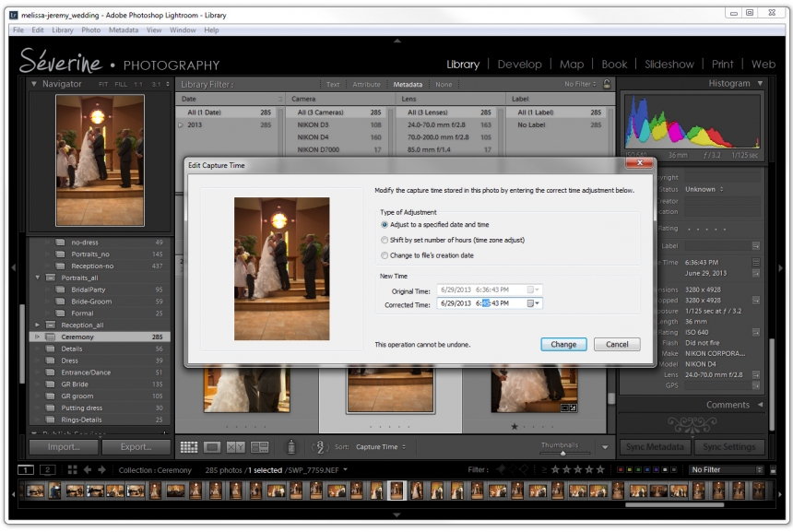Switch to Loupe view
The height and width of the screenshot is (532, 793).
click(210, 446)
